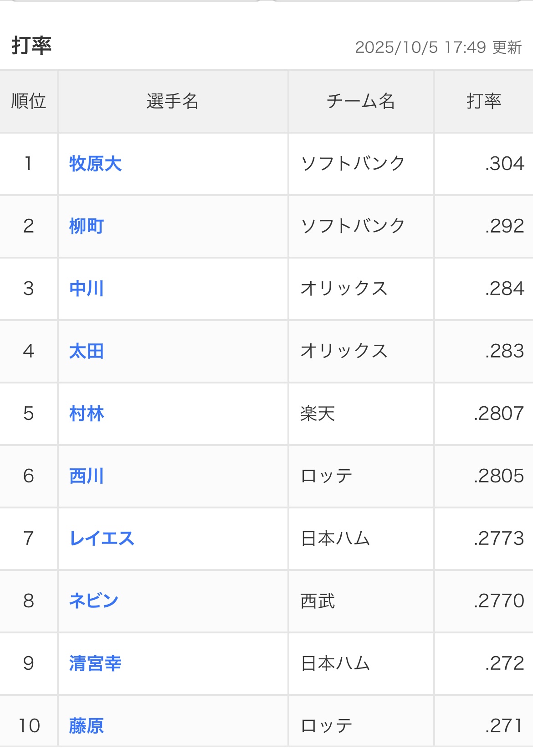Open the レイエス player link
Image resolution: width=533 pixels, height=756 pixels.
[102, 539]
